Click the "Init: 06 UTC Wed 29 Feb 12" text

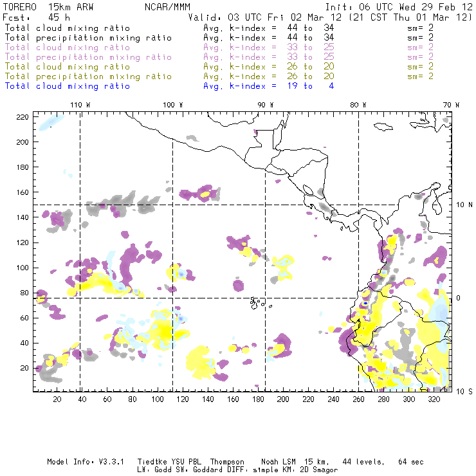[x=399, y=7]
